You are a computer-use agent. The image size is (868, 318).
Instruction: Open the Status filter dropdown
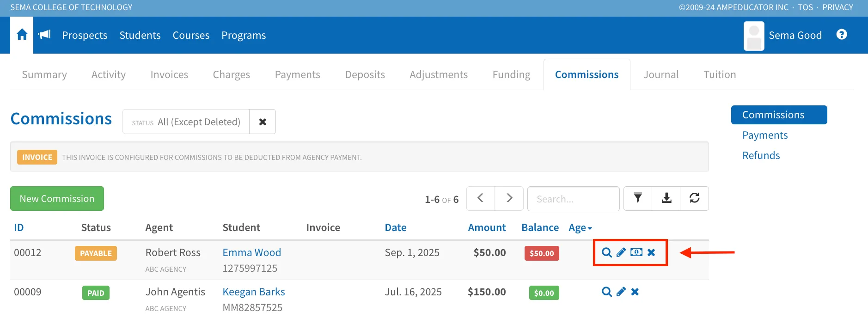pyautogui.click(x=186, y=122)
